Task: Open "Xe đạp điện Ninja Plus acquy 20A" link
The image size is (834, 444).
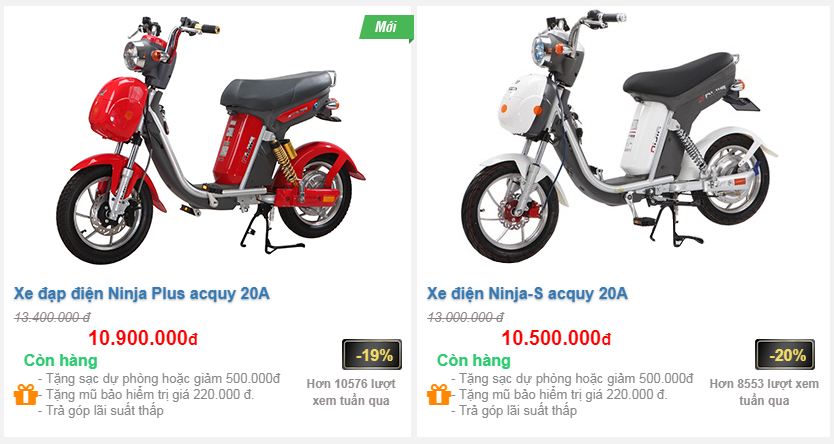Action: pyautogui.click(x=141, y=294)
